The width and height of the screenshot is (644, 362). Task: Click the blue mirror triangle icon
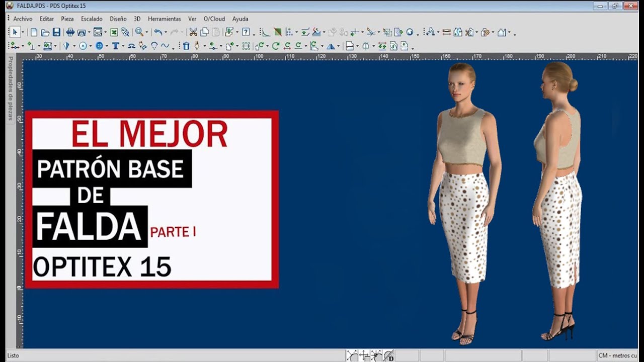point(331,46)
